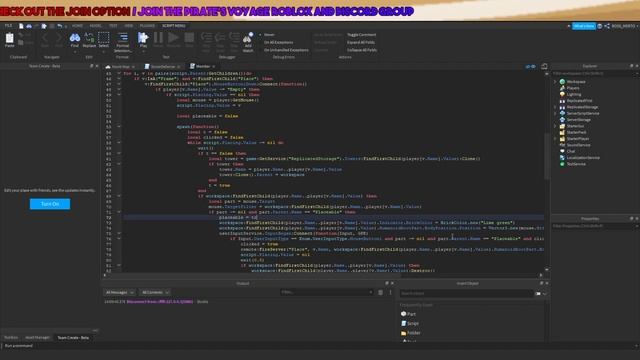
Task: Select ServerScriptService in Explorer
Action: pyautogui.click(x=583, y=113)
